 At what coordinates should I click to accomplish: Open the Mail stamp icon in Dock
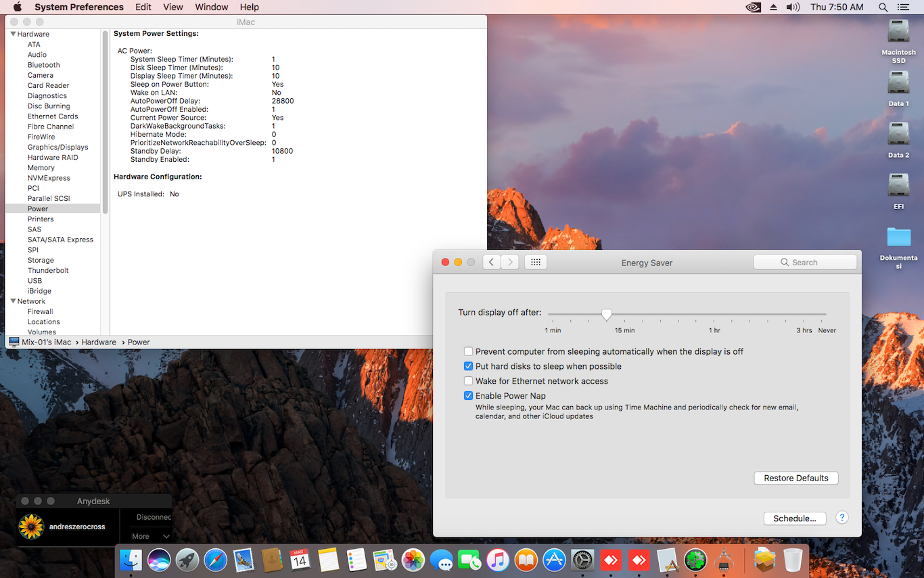tap(244, 560)
